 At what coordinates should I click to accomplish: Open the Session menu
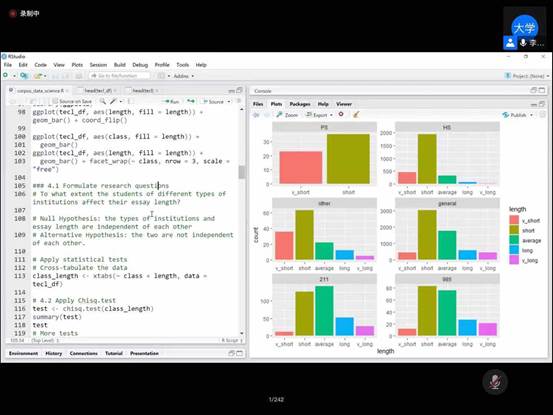98,65
